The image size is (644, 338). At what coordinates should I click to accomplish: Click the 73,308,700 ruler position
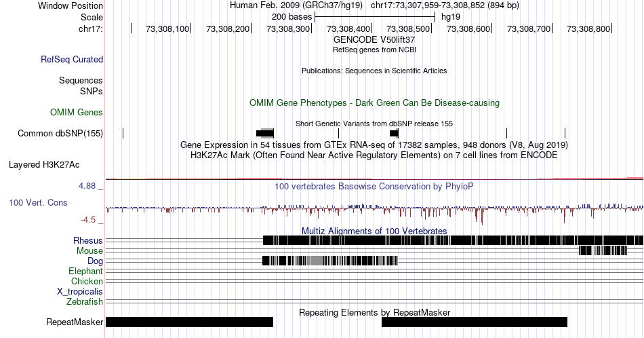click(529, 29)
